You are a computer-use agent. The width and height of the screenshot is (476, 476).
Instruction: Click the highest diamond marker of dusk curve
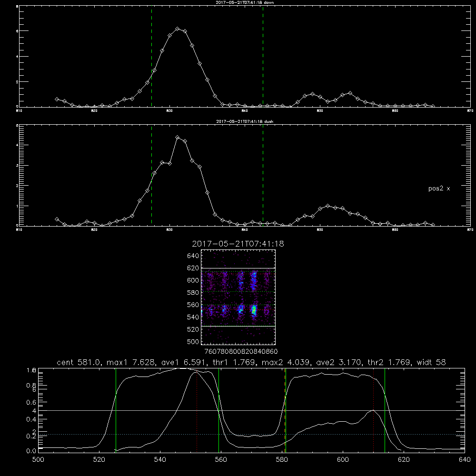pos(178,137)
